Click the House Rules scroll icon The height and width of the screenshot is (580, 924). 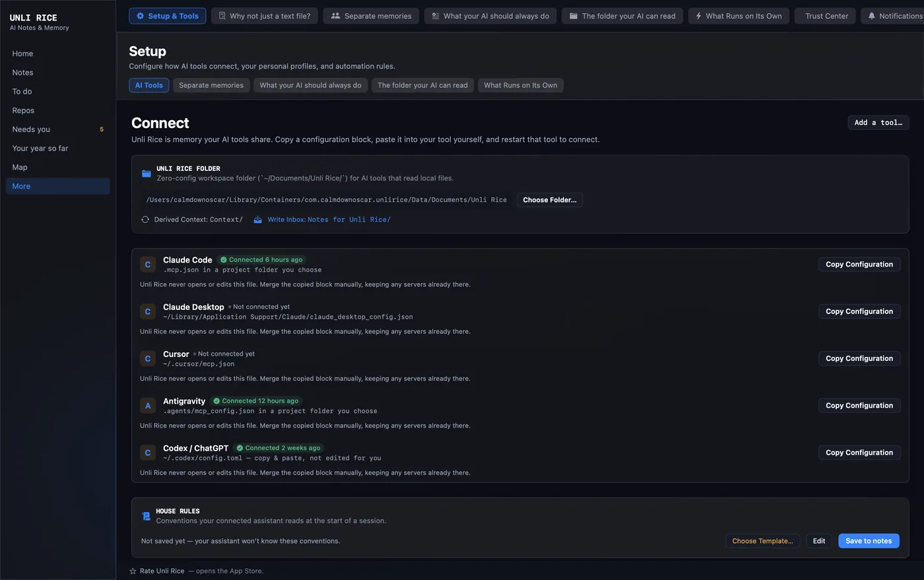tap(146, 516)
